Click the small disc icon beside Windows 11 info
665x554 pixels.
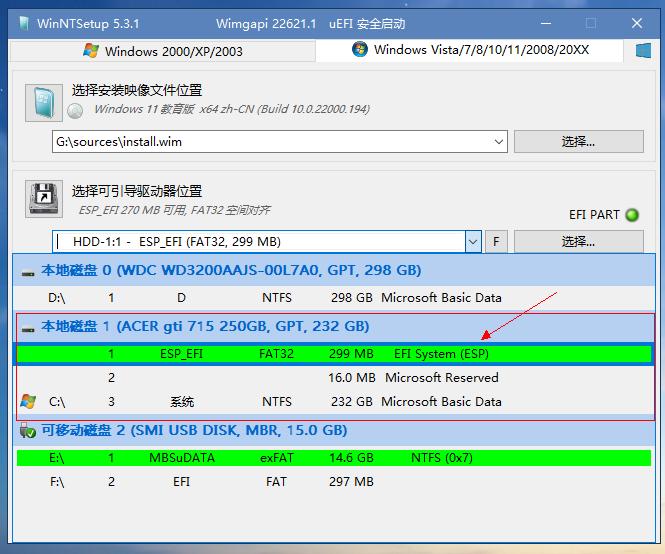(x=77, y=109)
